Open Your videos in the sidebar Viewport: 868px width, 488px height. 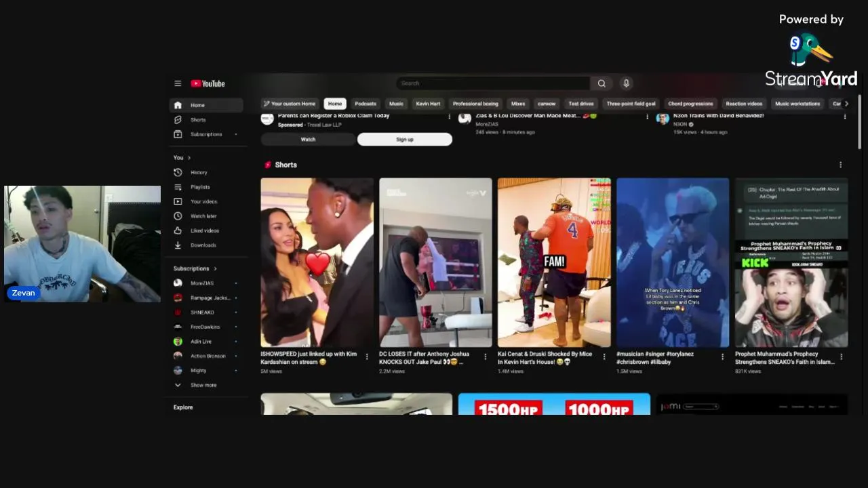click(x=206, y=201)
